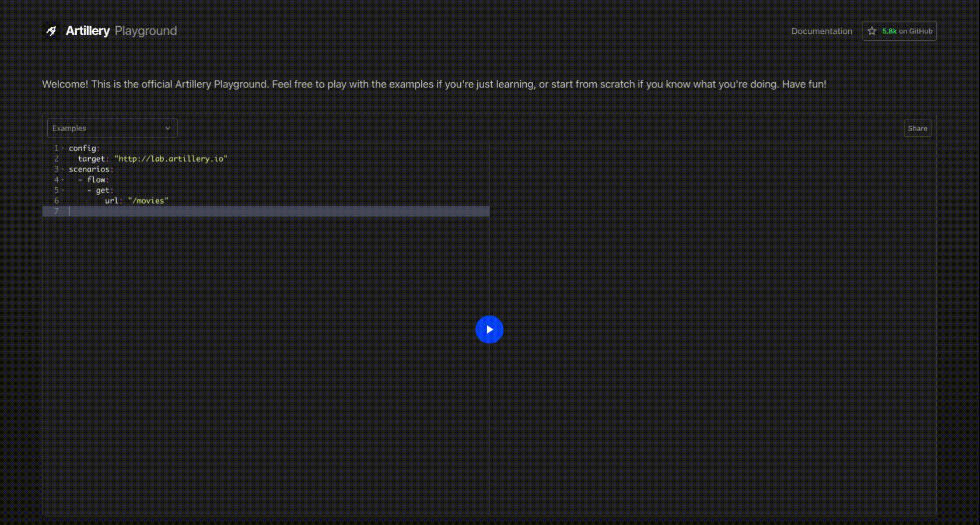
Task: Collapse the get fold arrow on line 5
Action: click(x=63, y=190)
